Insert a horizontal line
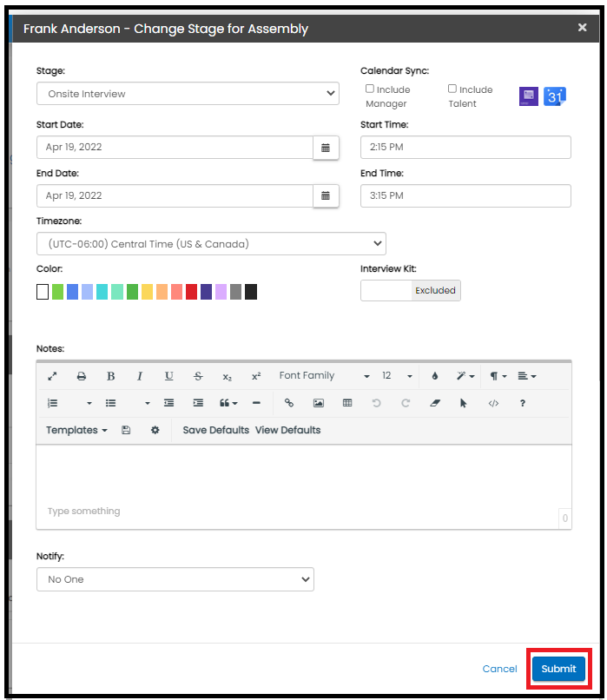The image size is (607, 700). [256, 403]
